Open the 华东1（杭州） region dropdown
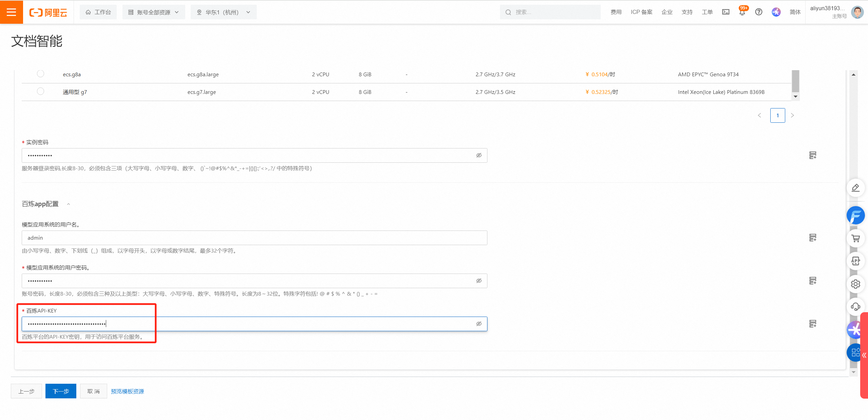The width and height of the screenshot is (868, 420). point(224,12)
